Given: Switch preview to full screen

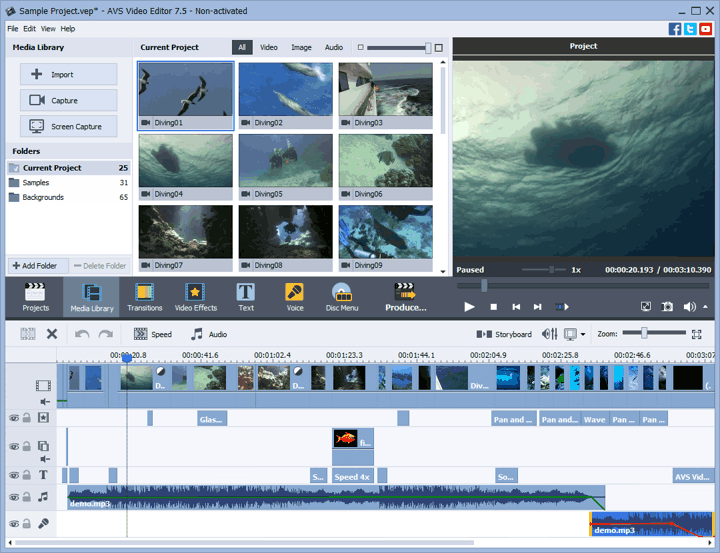Looking at the screenshot, I should point(646,306).
